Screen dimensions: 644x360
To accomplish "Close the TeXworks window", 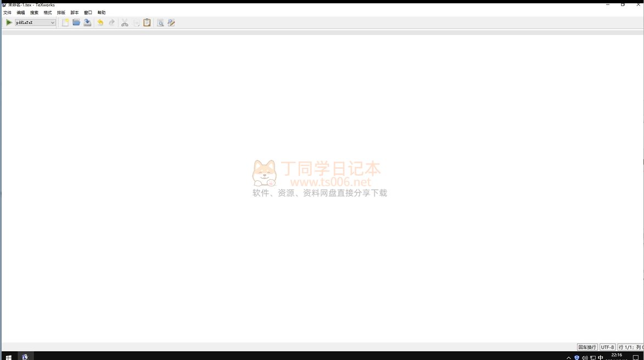I will coord(638,5).
